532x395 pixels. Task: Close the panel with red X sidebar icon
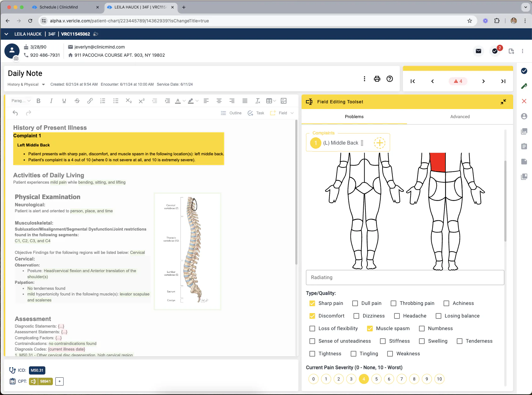(x=524, y=101)
